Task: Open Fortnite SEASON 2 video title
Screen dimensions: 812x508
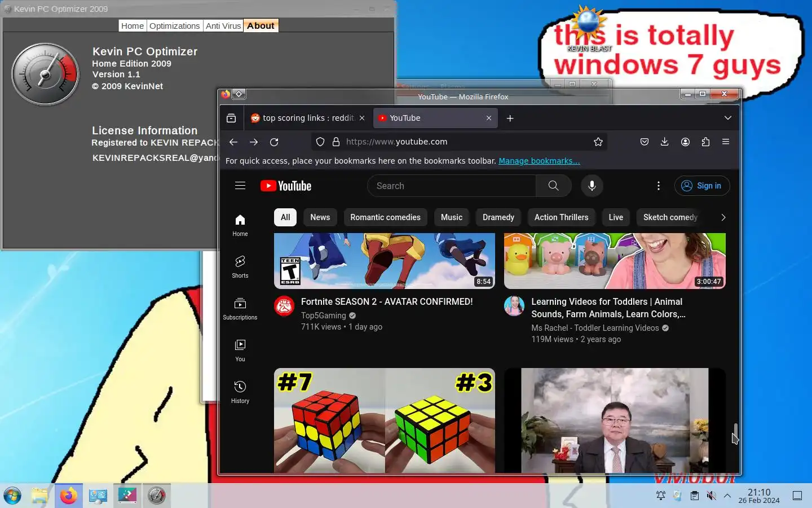Action: [x=387, y=302]
